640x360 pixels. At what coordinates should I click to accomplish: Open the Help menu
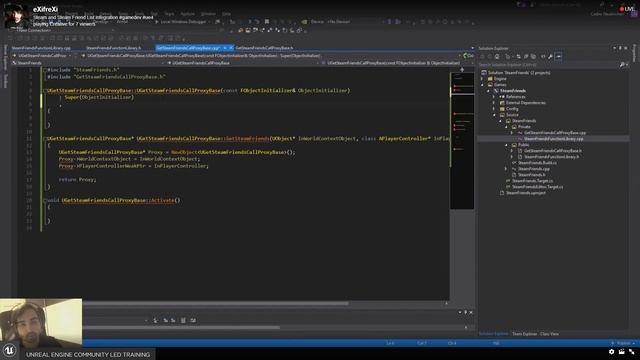coord(227,13)
